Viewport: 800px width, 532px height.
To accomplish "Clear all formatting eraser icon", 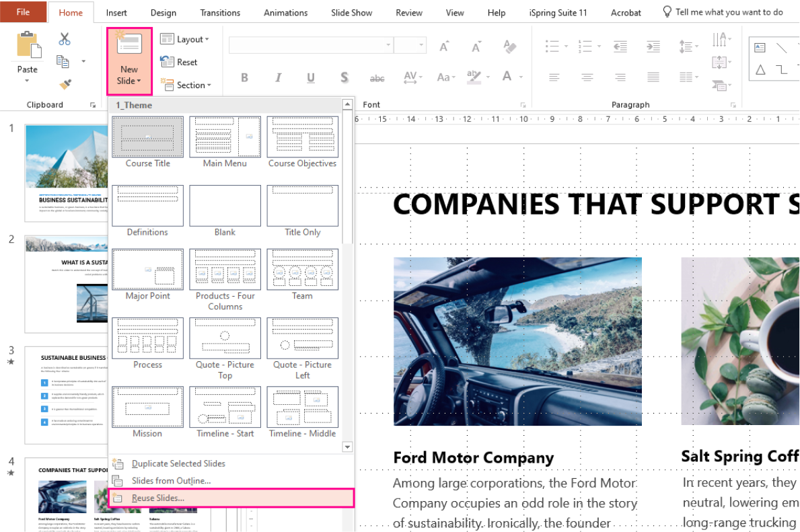I will coord(509,46).
